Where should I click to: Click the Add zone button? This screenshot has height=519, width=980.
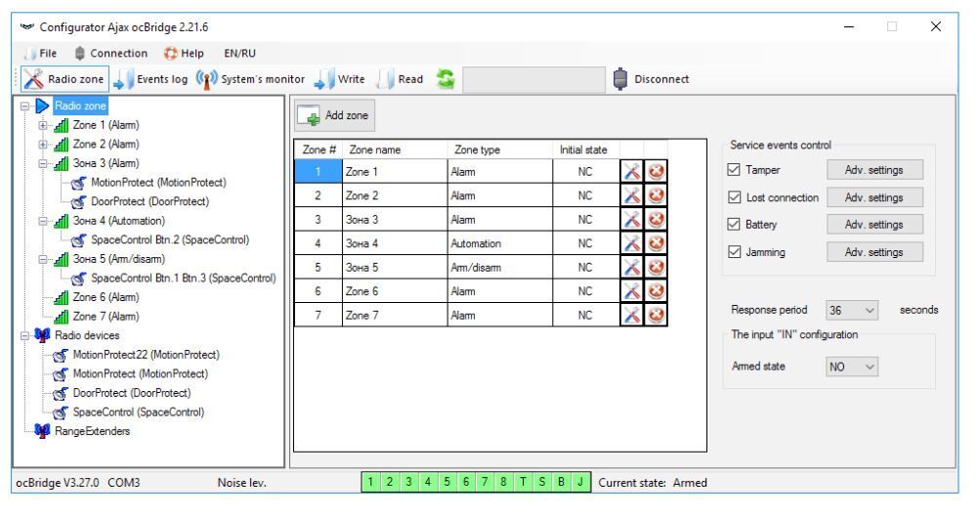pyautogui.click(x=330, y=113)
